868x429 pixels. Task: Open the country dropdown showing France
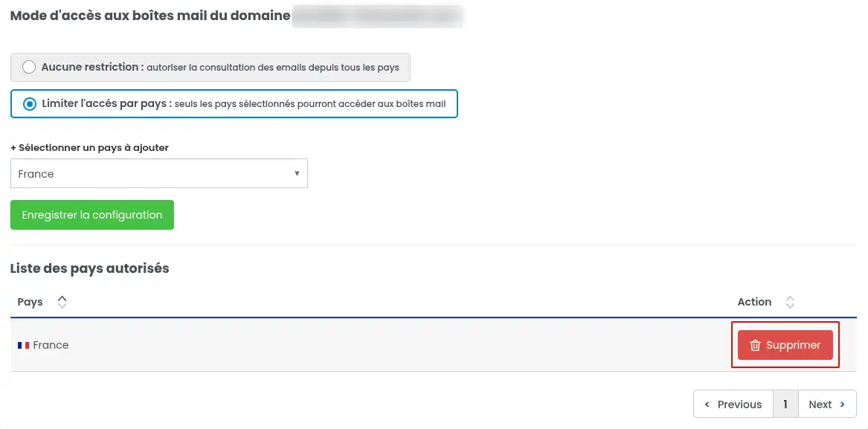click(159, 173)
